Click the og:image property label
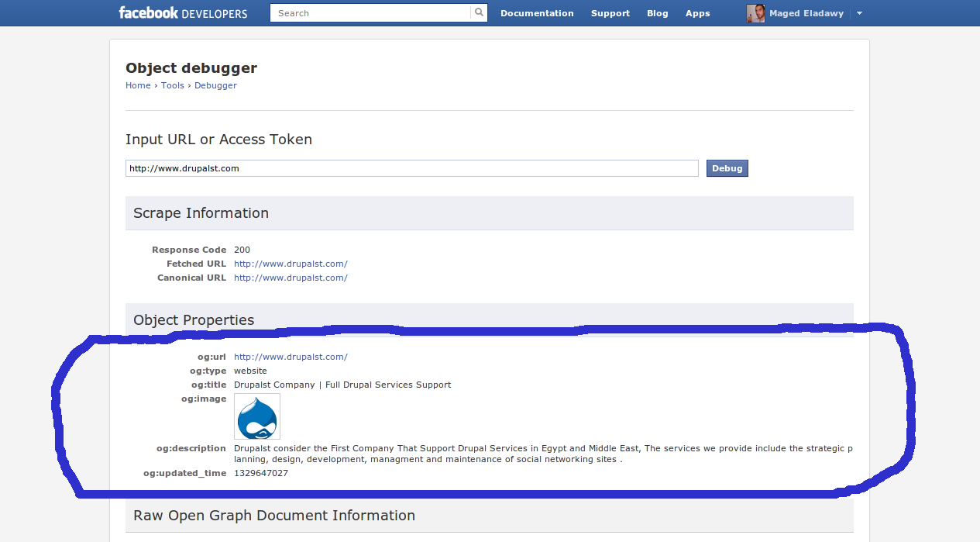The height and width of the screenshot is (542, 980). tap(203, 399)
